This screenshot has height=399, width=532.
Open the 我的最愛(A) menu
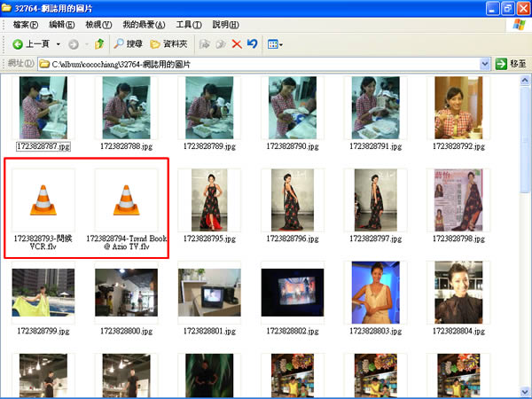(144, 25)
